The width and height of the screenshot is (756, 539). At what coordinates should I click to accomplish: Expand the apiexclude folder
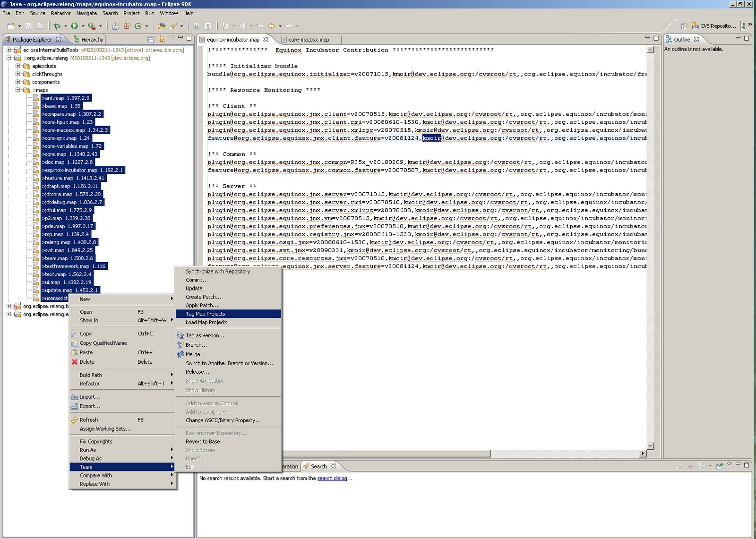pos(18,66)
